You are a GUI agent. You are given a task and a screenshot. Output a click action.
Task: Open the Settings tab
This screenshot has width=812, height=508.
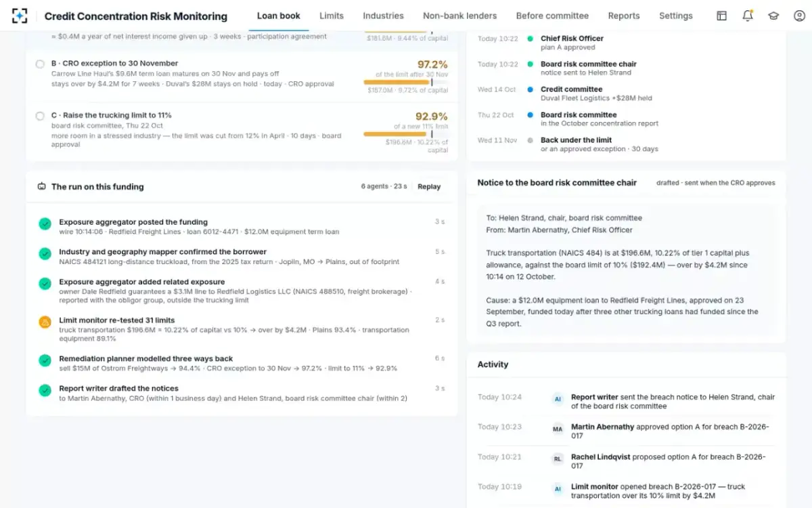[676, 16]
